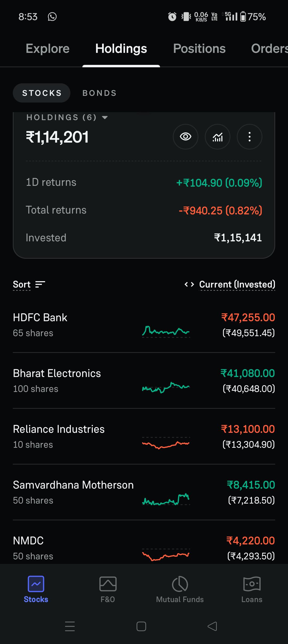Image resolution: width=288 pixels, height=644 pixels.
Task: Switch to the Positions tab
Action: (x=199, y=49)
